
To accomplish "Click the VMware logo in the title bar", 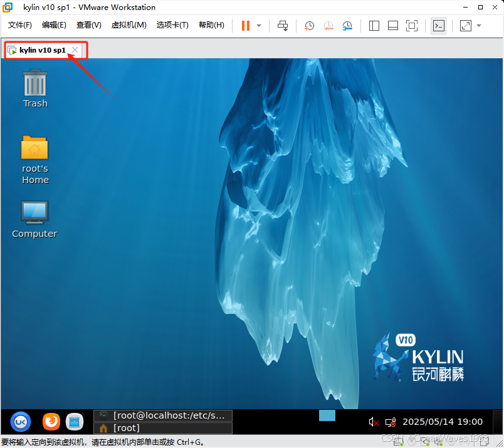I will (8, 7).
